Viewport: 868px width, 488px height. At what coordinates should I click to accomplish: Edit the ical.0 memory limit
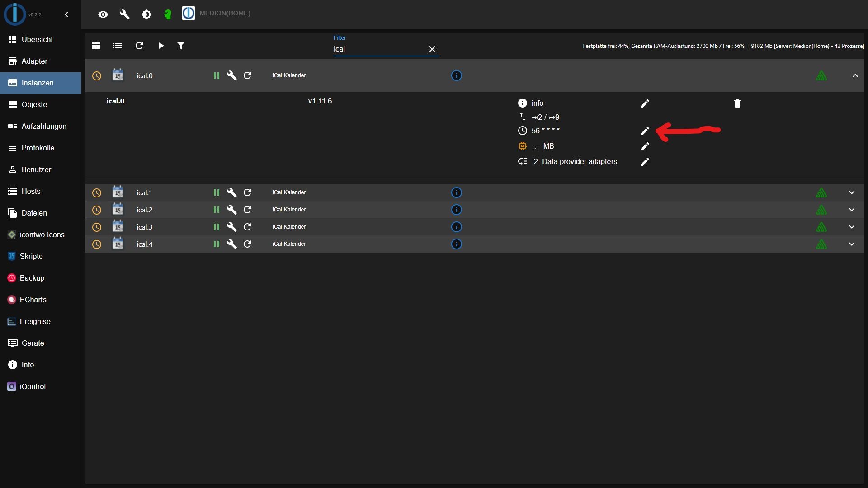tap(645, 146)
